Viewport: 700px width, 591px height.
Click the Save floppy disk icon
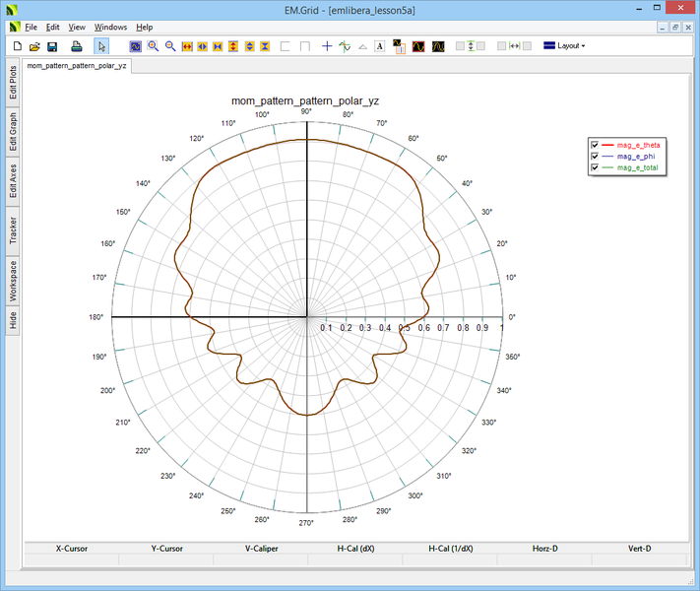point(52,46)
